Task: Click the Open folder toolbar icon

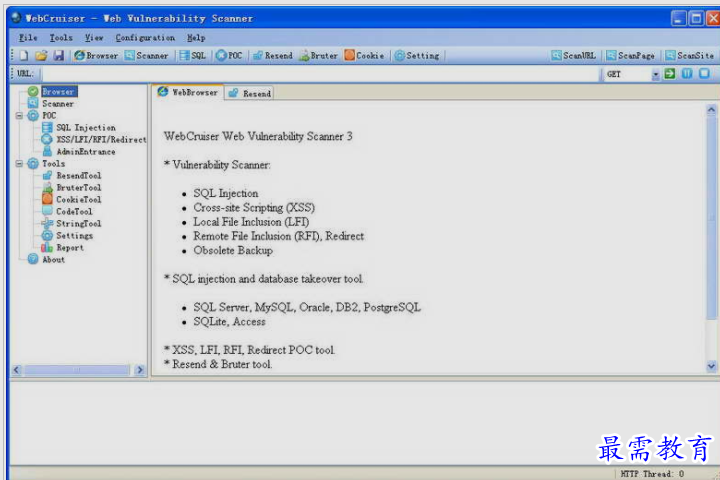Action: pyautogui.click(x=41, y=56)
